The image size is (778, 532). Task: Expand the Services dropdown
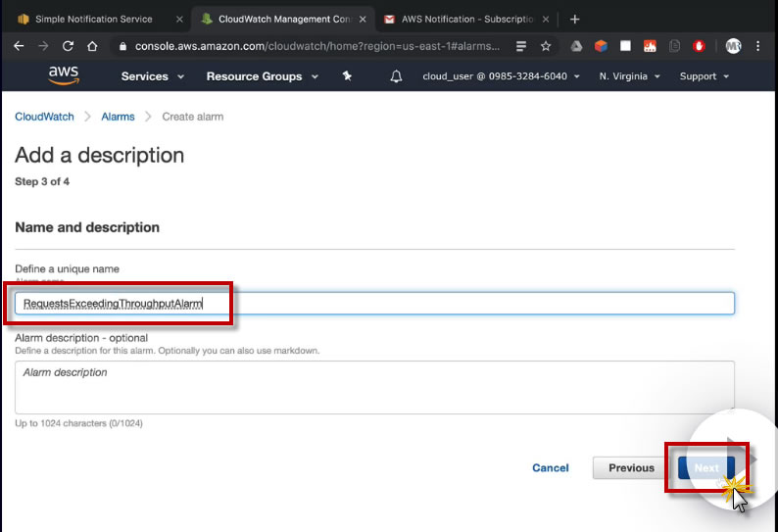point(152,76)
